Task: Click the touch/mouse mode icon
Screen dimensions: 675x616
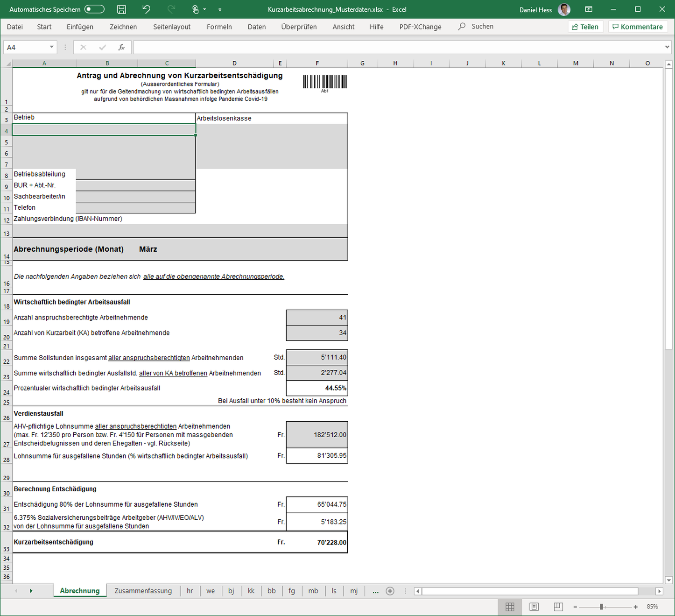Action: tap(196, 9)
